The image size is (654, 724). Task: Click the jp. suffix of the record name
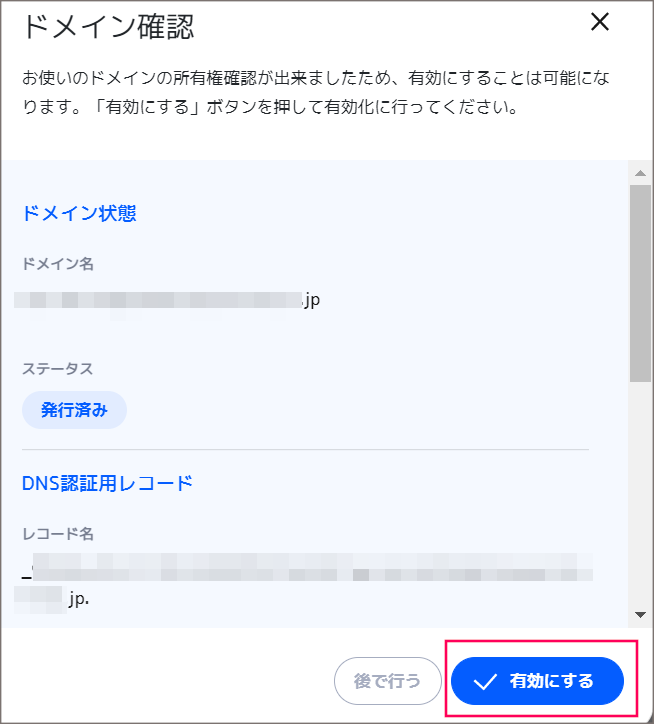coord(79,599)
